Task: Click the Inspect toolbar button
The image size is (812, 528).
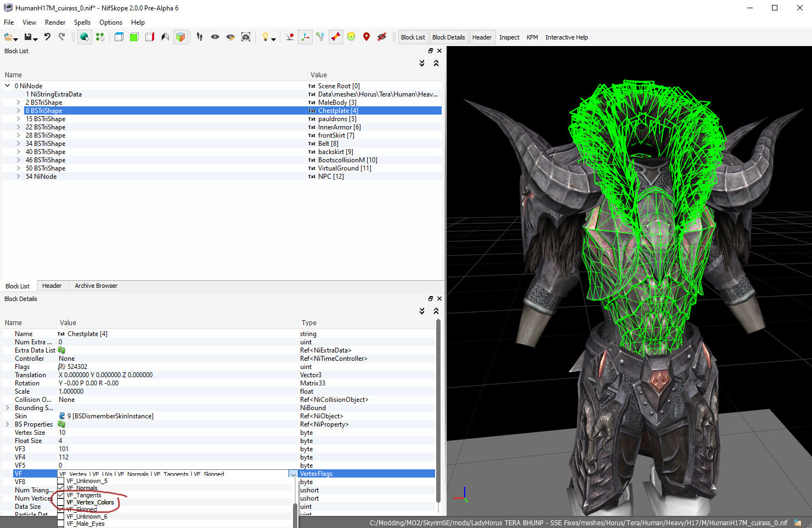Action: 509,37
